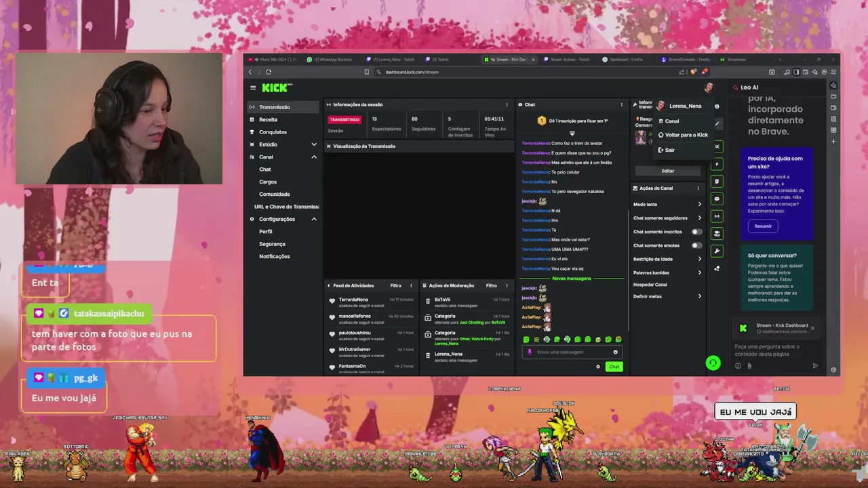Open Filtro in Feed de Atividades
Viewport: 868px width, 488px height.
point(395,285)
